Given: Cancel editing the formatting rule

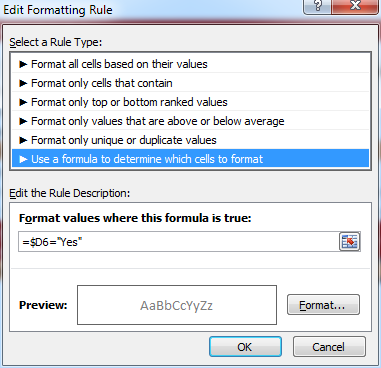Looking at the screenshot, I should pyautogui.click(x=329, y=347).
